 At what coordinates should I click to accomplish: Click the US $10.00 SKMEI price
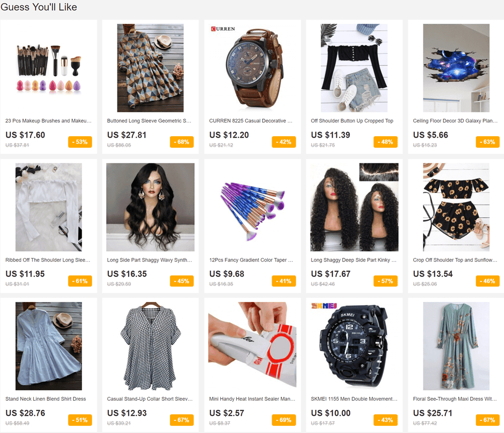click(331, 413)
